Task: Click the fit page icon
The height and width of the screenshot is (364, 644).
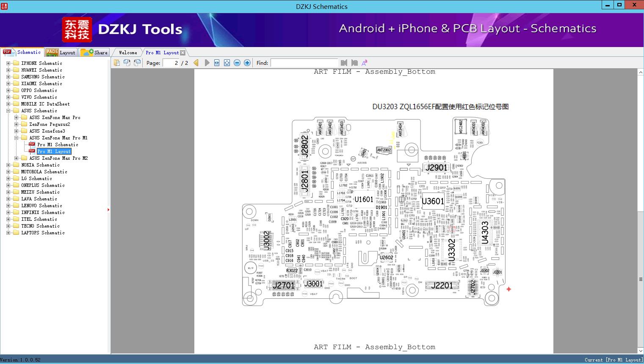Action: [x=227, y=63]
